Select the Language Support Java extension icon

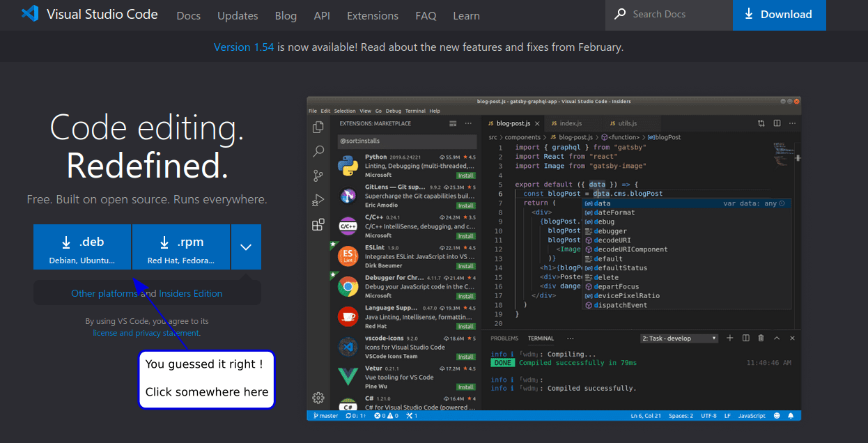[348, 317]
